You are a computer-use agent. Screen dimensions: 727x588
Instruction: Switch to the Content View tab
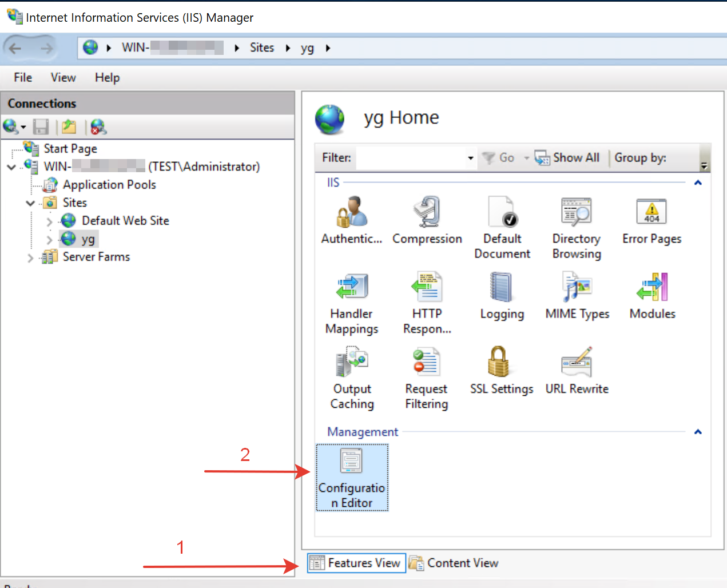pos(454,563)
